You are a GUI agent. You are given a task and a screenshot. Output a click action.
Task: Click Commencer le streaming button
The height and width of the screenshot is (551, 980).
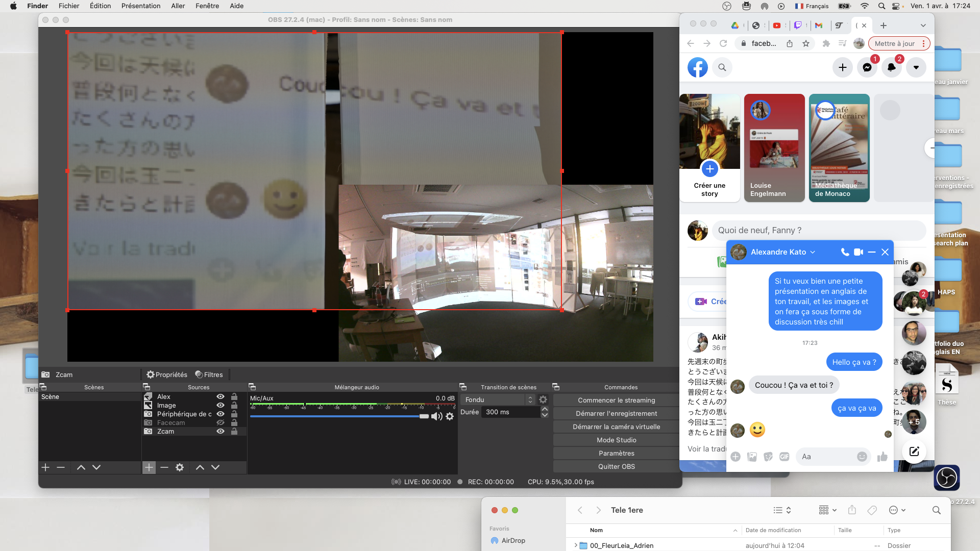pos(616,400)
